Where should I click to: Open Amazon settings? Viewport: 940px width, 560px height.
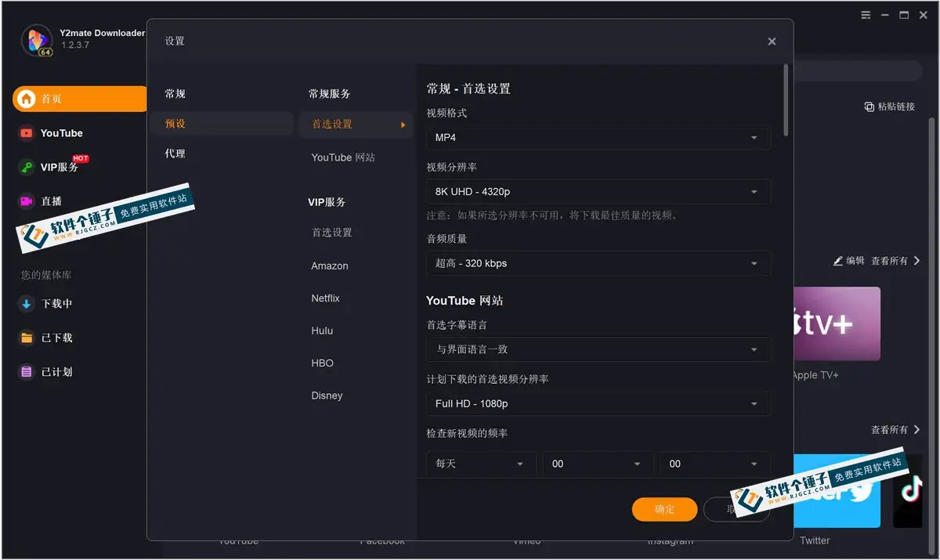coord(330,266)
